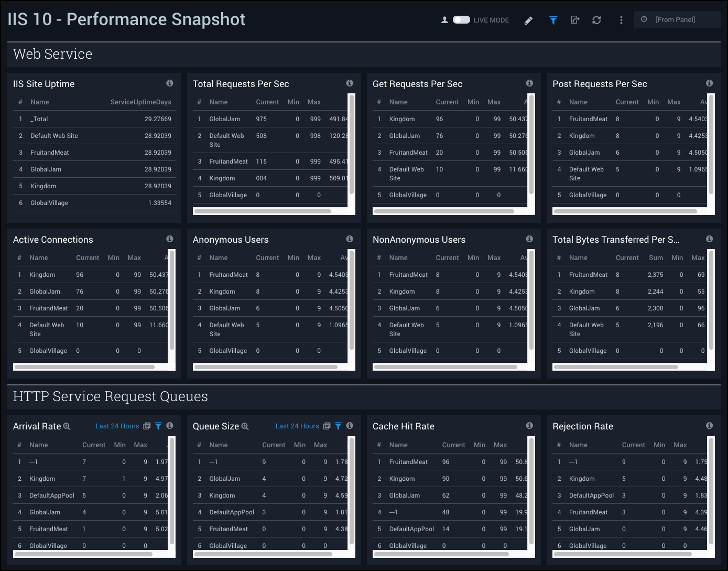The image size is (728, 571).
Task: Click horizontal scrollbar in Total Bytes Transferred panel
Action: click(x=616, y=367)
